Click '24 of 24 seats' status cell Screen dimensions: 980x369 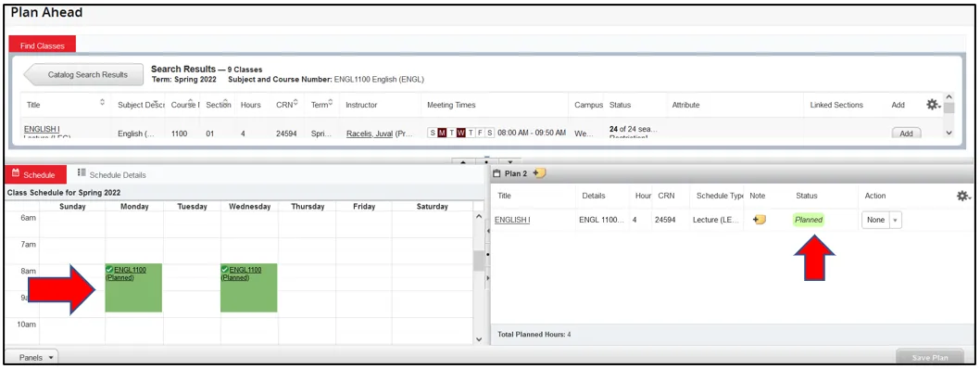[634, 130]
